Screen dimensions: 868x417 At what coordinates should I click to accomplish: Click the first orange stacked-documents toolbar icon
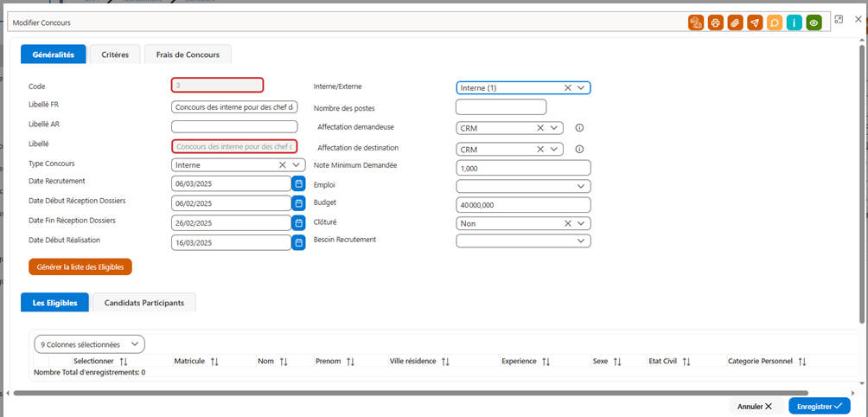click(x=696, y=22)
